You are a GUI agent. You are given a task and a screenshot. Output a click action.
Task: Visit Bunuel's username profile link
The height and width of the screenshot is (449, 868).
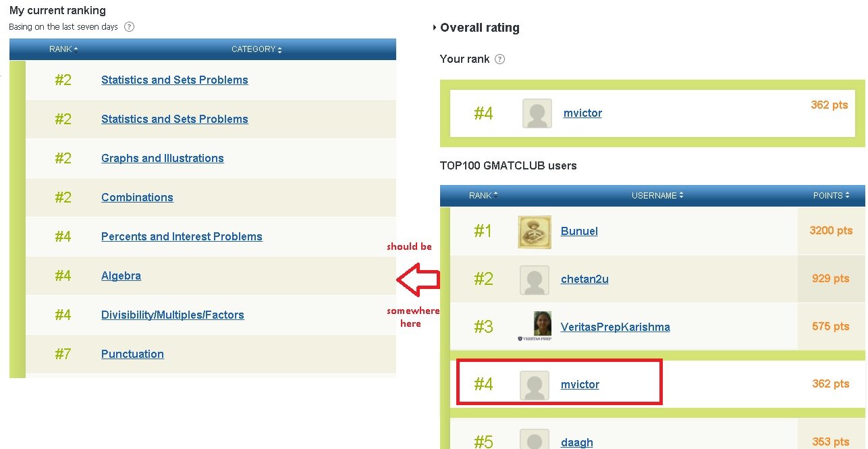pyautogui.click(x=579, y=232)
